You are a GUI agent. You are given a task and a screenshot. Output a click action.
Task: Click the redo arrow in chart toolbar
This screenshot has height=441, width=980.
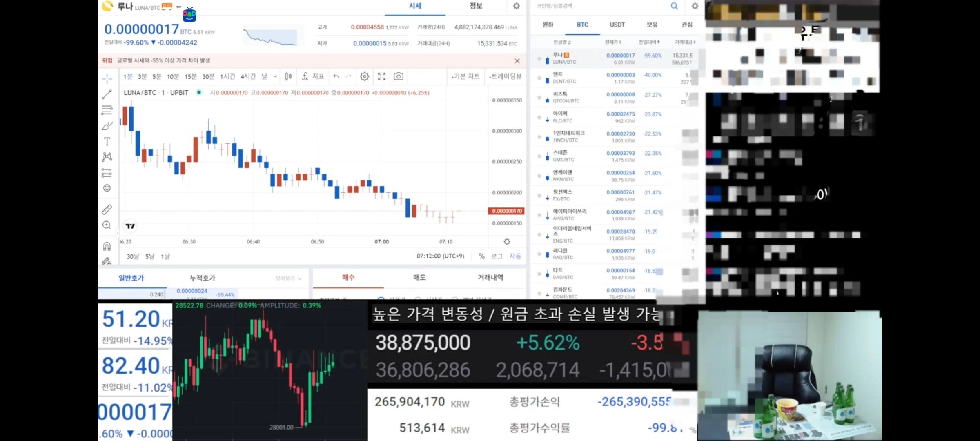(348, 76)
